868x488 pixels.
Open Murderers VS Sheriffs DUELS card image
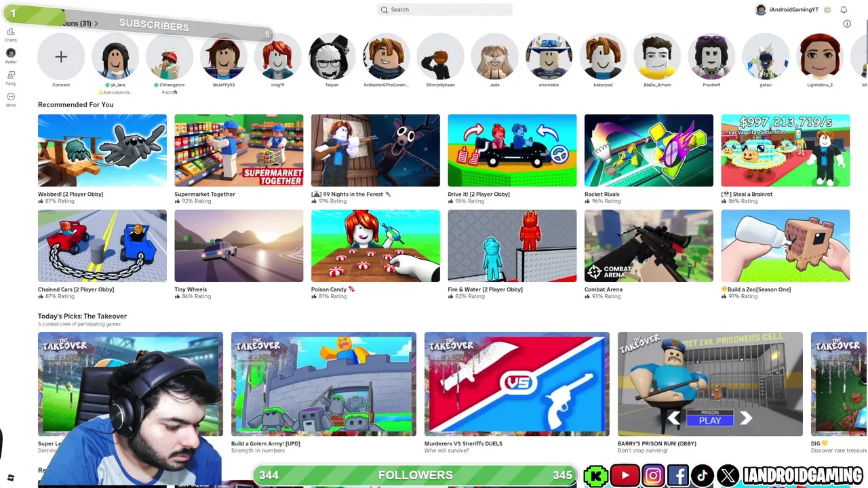(517, 384)
